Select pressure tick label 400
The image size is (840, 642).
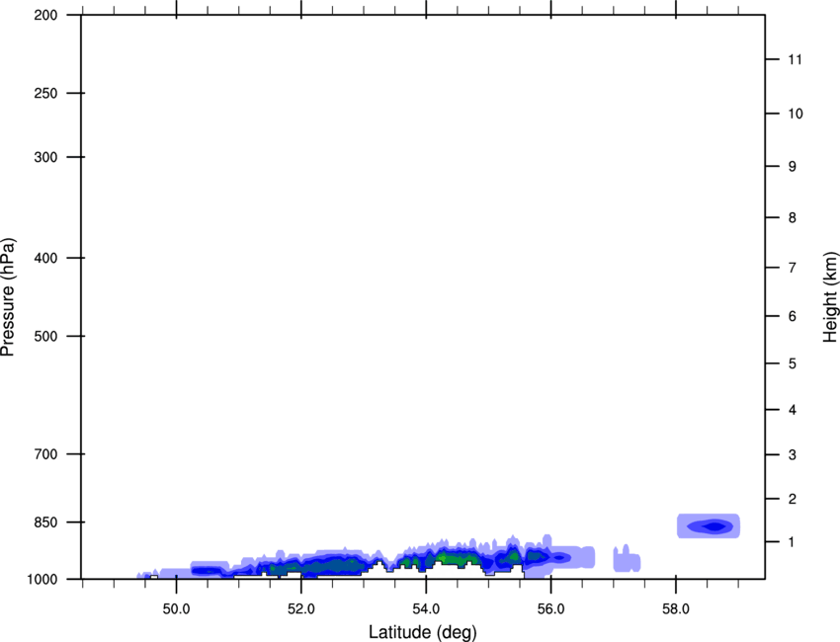coord(45,258)
